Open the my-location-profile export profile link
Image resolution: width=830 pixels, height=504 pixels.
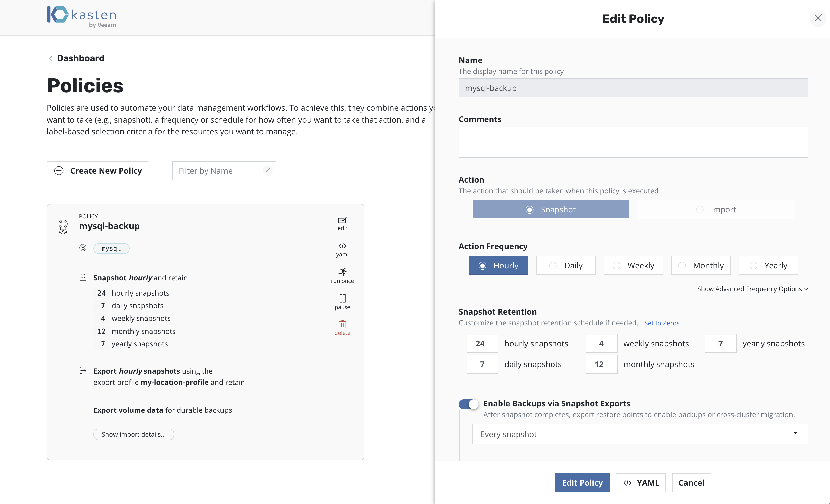pos(174,383)
